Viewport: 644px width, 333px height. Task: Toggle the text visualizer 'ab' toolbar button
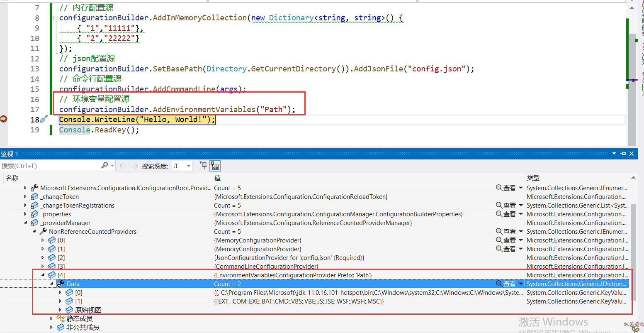[215, 166]
